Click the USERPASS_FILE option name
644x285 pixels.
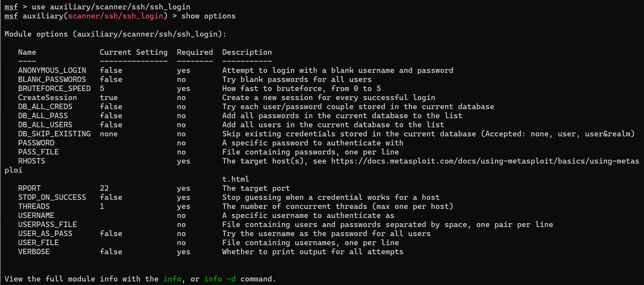48,224
